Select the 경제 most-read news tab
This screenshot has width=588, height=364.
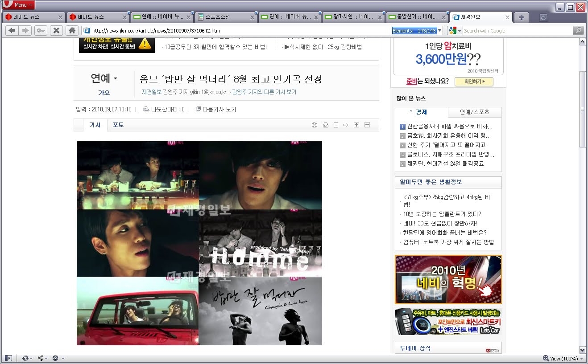(421, 112)
